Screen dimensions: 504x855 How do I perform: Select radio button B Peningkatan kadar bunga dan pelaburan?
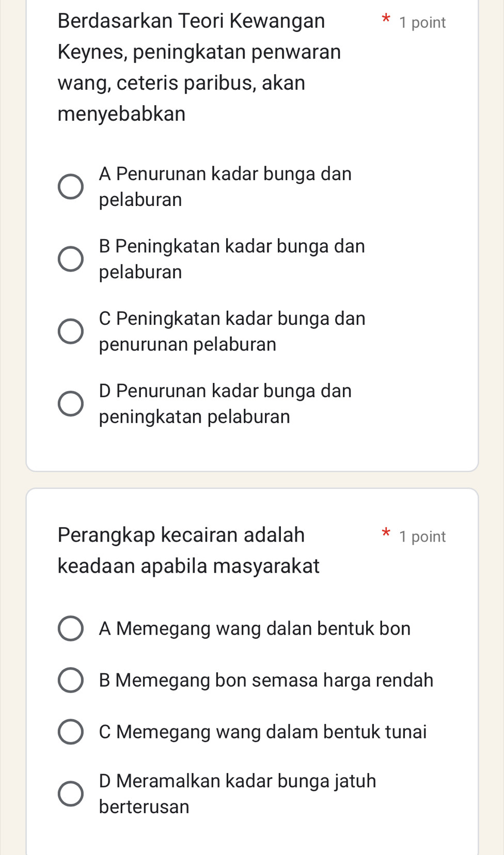point(70,259)
